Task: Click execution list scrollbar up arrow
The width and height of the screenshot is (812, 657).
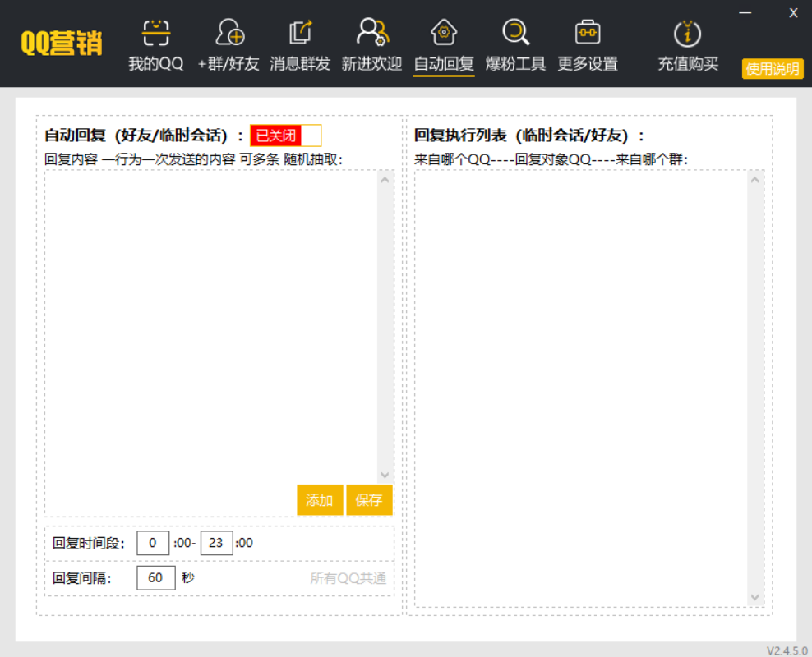Action: point(755,180)
